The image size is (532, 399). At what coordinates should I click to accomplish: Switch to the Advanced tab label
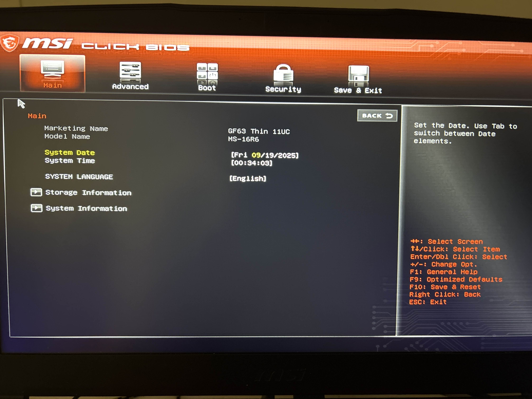coord(130,87)
